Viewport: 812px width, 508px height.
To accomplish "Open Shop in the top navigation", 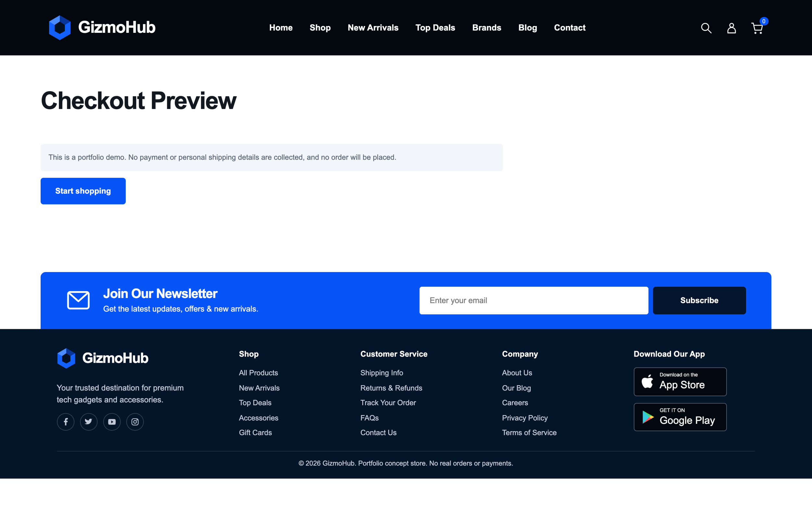I will [x=320, y=28].
